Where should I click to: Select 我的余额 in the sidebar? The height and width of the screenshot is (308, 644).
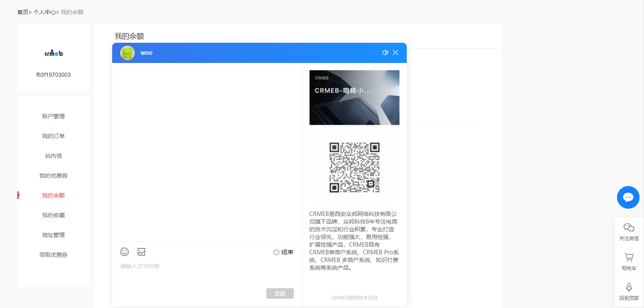(x=53, y=195)
